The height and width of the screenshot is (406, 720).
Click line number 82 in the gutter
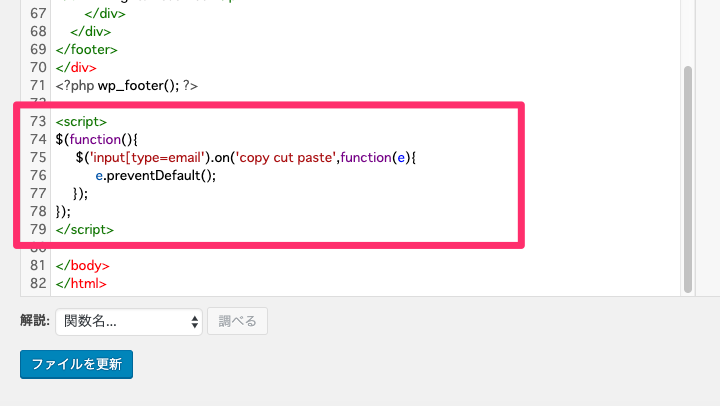point(38,283)
